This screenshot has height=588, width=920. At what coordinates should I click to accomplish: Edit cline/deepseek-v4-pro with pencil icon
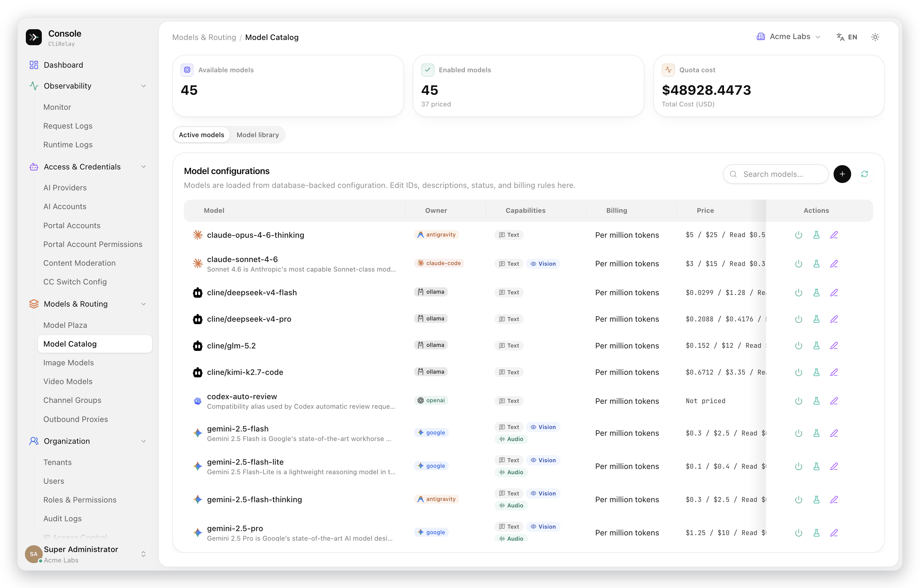834,319
